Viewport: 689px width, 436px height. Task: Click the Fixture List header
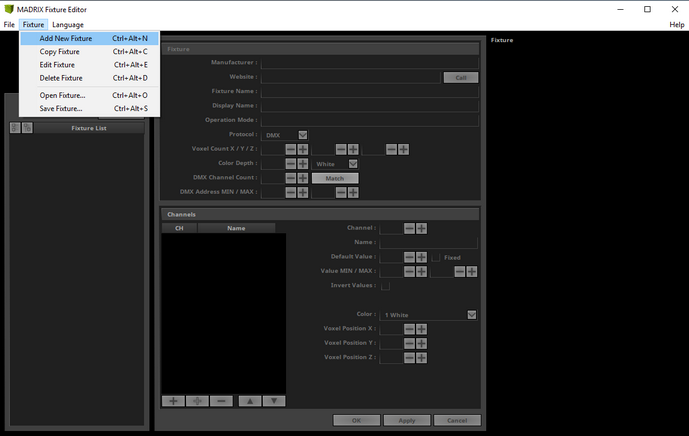[x=89, y=128]
